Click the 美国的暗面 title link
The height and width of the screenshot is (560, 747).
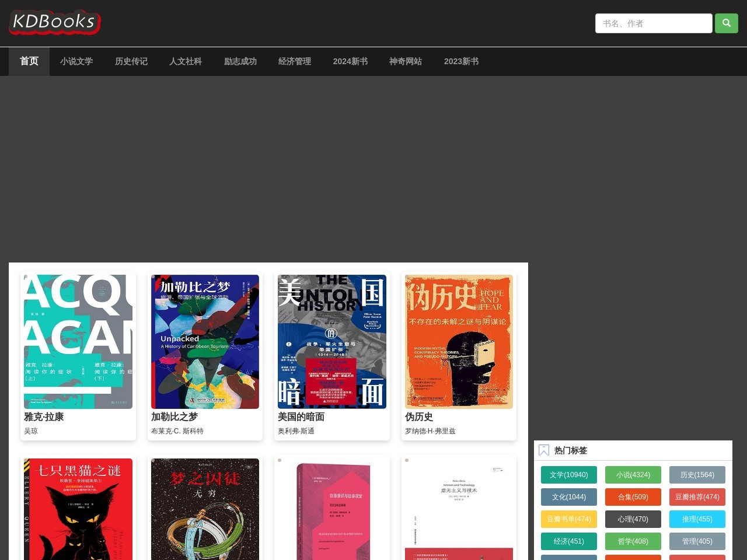(301, 416)
